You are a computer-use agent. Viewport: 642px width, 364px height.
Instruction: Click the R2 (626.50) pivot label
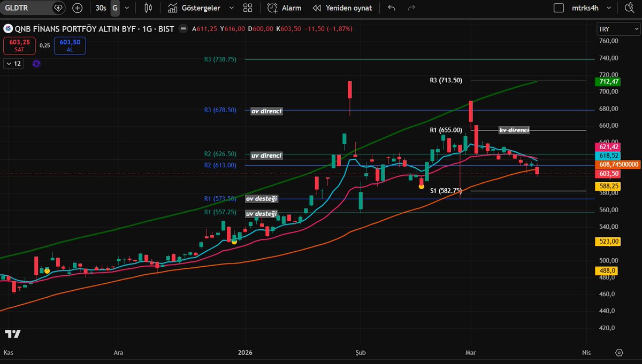click(220, 154)
